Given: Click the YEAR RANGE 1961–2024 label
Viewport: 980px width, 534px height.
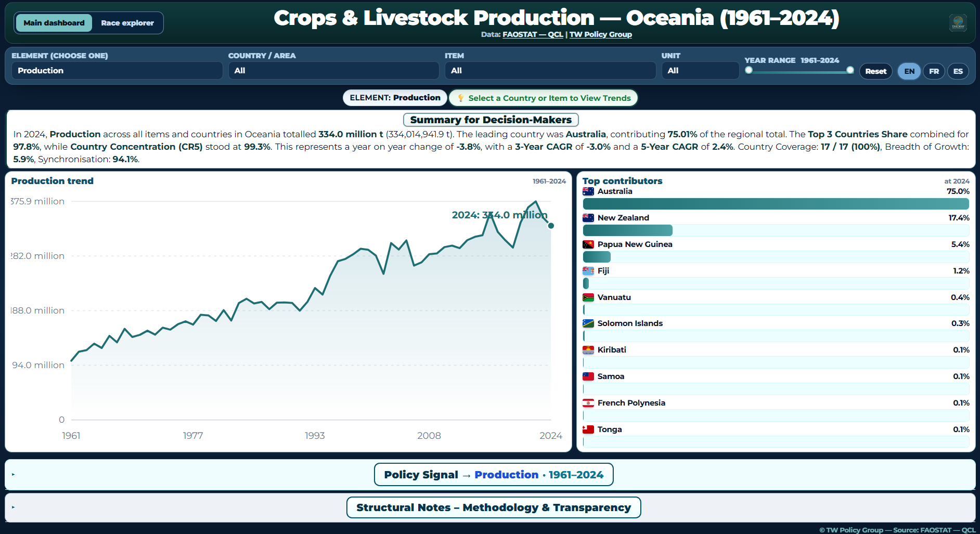Looking at the screenshot, I should click(792, 60).
